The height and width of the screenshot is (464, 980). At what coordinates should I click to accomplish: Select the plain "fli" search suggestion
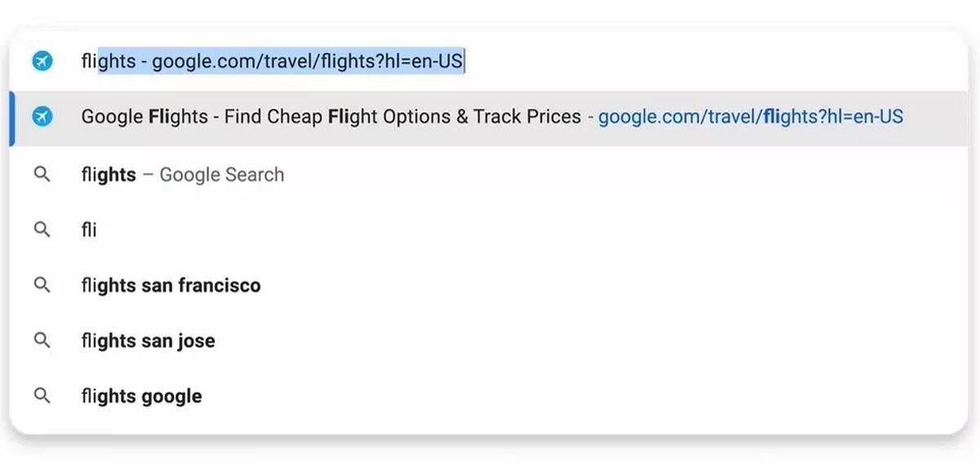(89, 230)
